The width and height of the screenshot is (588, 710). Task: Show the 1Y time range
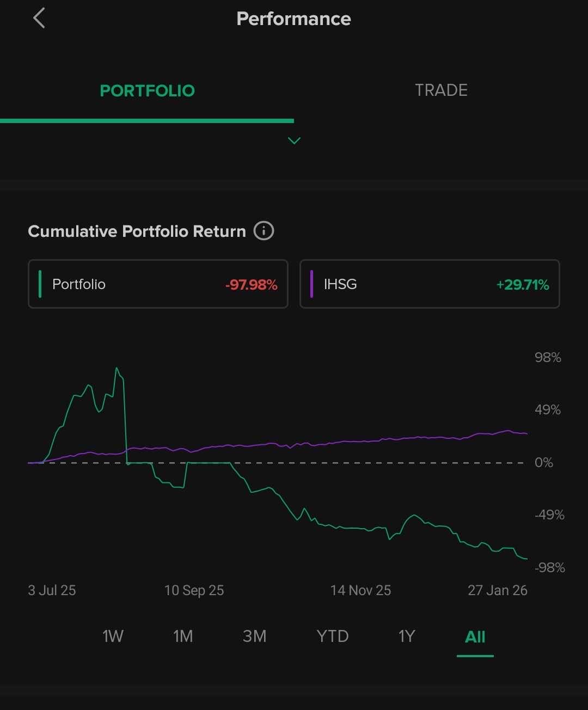[407, 636]
